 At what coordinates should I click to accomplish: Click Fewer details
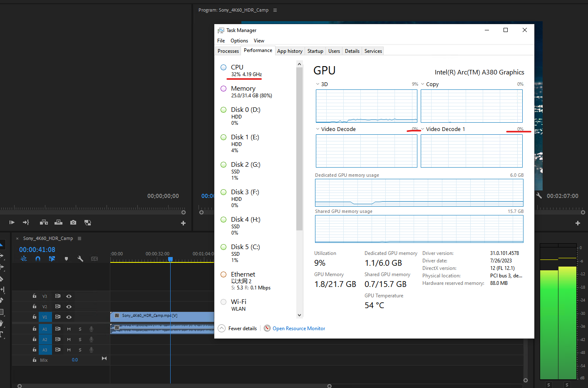click(x=242, y=328)
